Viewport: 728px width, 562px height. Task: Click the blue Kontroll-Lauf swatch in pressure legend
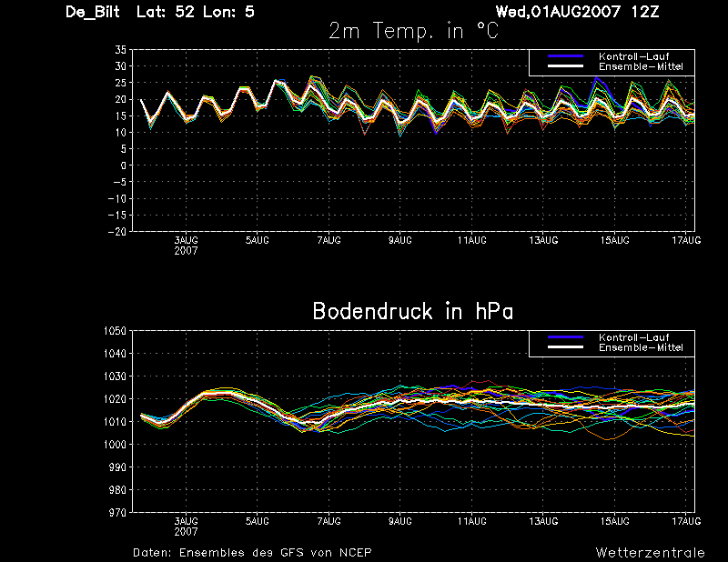click(565, 337)
